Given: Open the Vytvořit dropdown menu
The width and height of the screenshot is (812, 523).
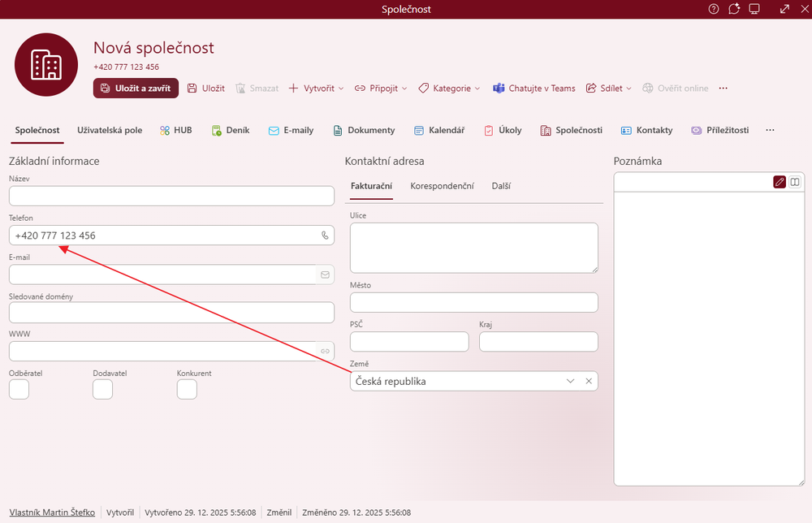Looking at the screenshot, I should 316,88.
